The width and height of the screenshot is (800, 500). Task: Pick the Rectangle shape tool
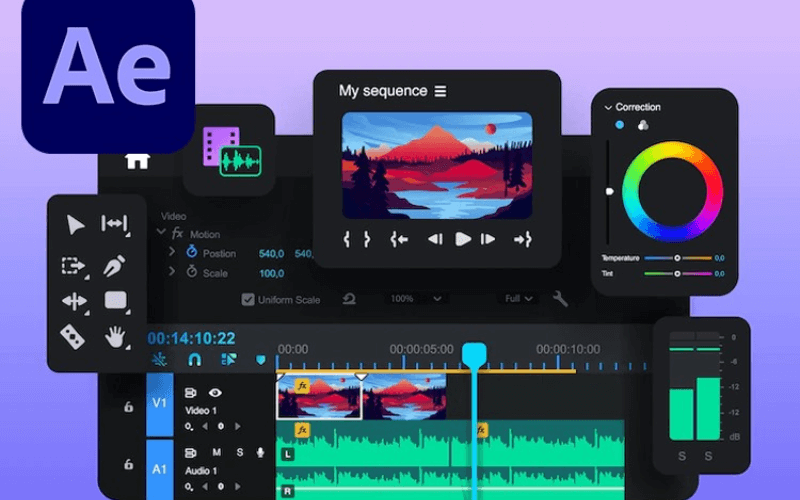coord(116,300)
